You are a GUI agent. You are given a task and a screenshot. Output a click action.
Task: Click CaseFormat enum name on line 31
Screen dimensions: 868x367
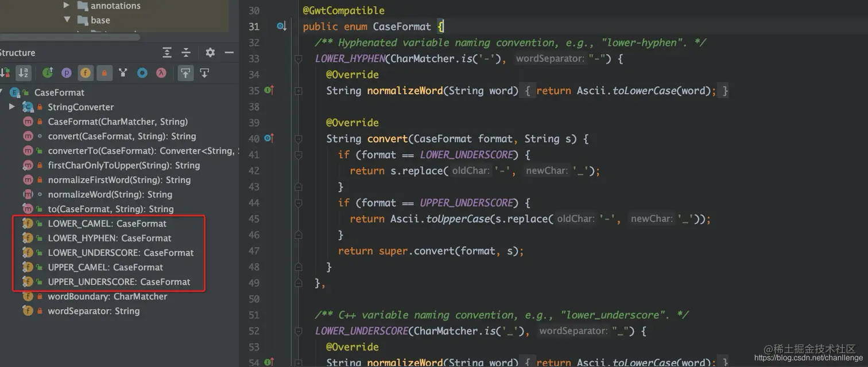[x=402, y=26]
